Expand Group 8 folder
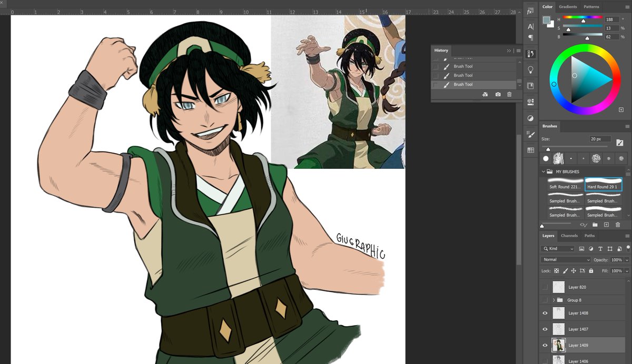Screen dimensions: 632x364 pyautogui.click(x=554, y=300)
